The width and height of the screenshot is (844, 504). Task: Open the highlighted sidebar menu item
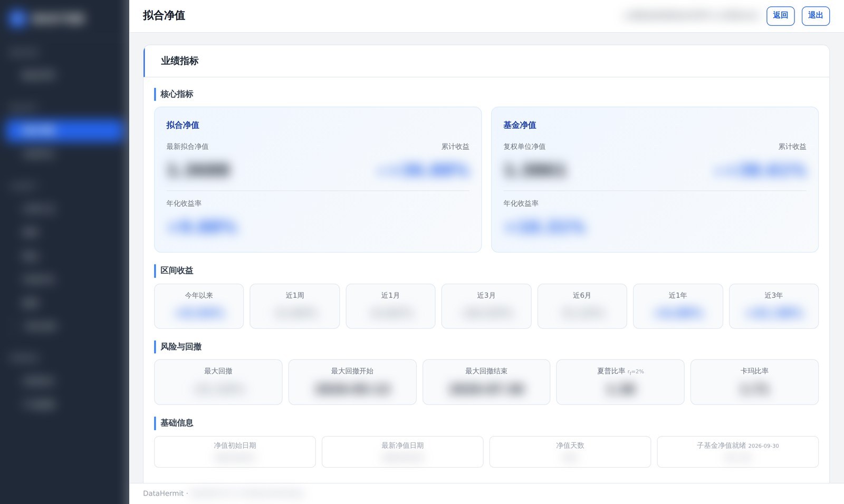[64, 130]
